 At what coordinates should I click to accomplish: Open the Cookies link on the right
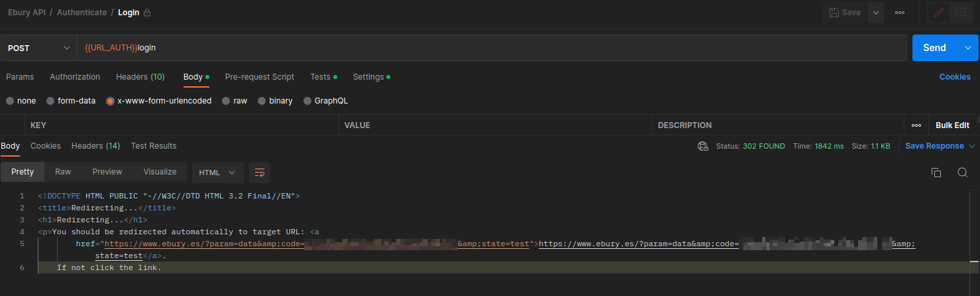[955, 77]
